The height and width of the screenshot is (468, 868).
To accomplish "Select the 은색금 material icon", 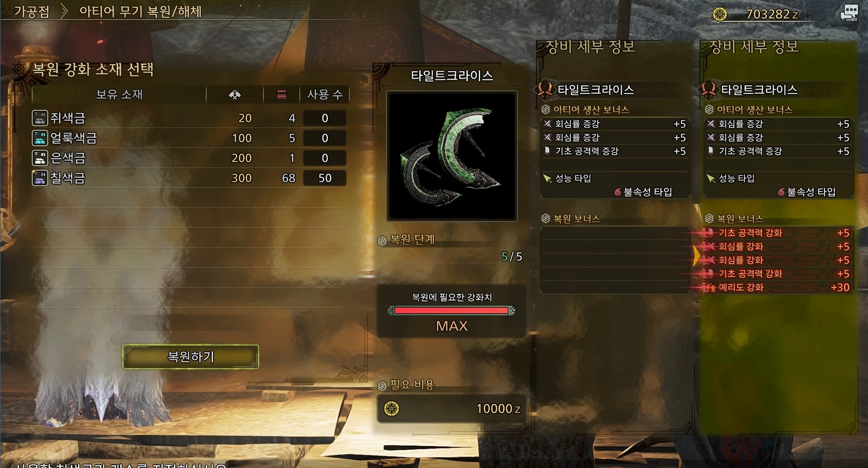I will pos(40,158).
